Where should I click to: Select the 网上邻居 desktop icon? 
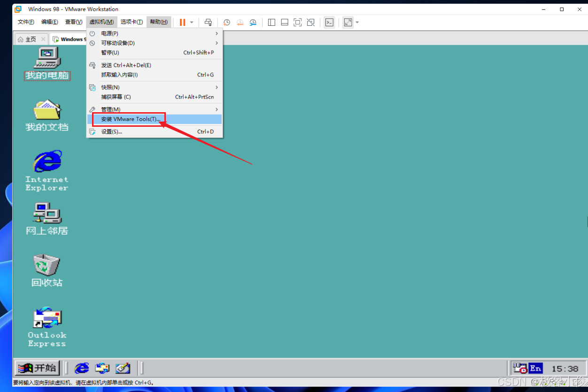pyautogui.click(x=47, y=219)
